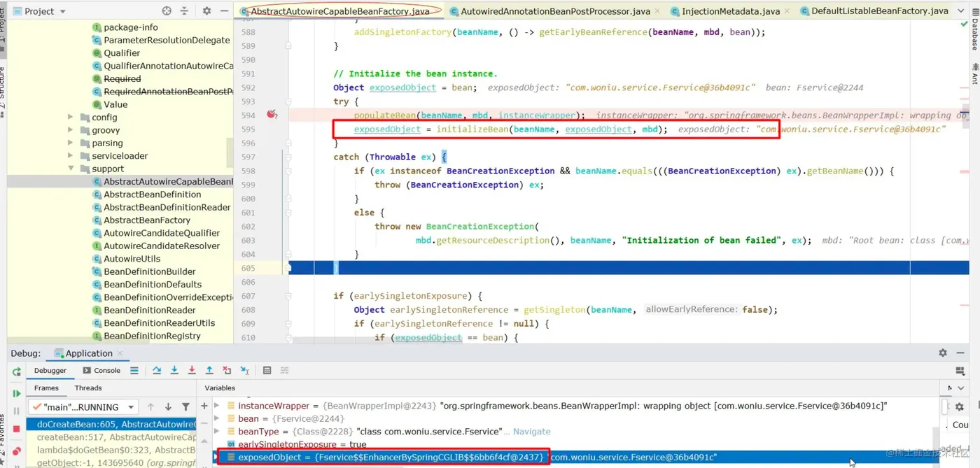980x468 pixels.
Task: Click the Navigate link for beanType
Action: 532,432
